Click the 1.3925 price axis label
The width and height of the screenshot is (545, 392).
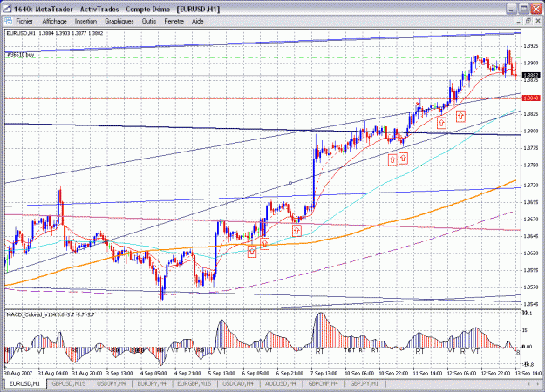click(x=531, y=46)
